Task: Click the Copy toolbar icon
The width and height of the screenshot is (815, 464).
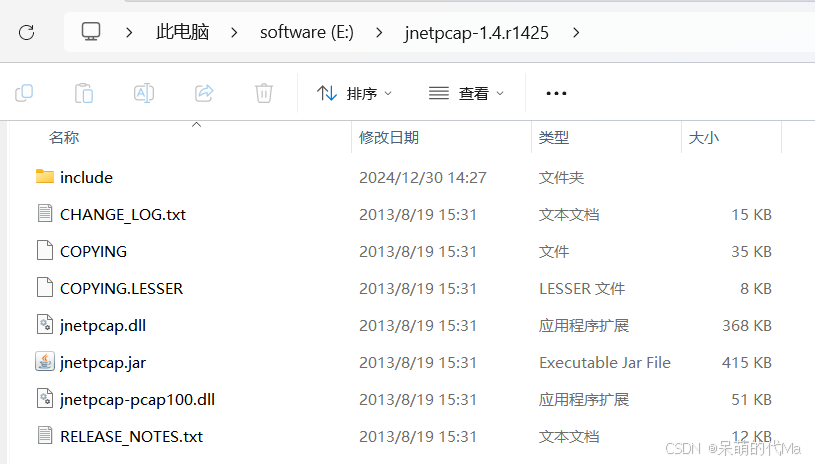Action: (24, 94)
